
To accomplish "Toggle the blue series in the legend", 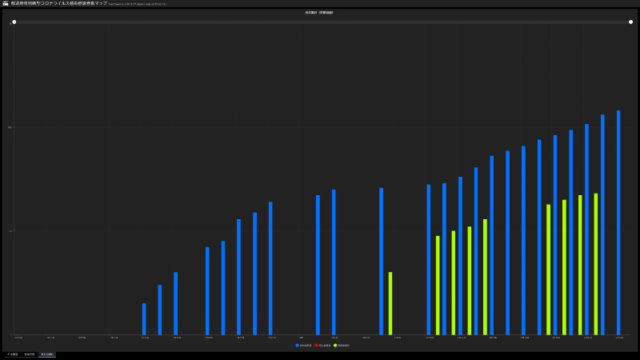I will coord(304,346).
